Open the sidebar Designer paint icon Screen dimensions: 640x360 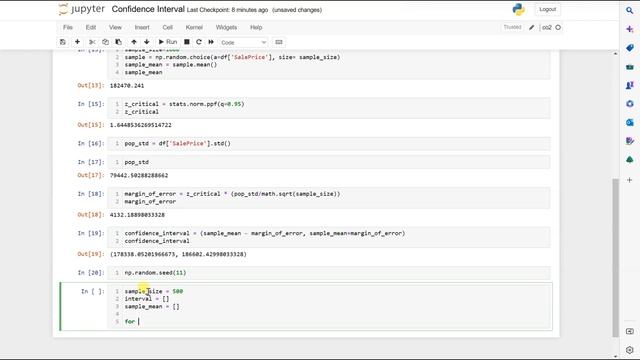629,141
